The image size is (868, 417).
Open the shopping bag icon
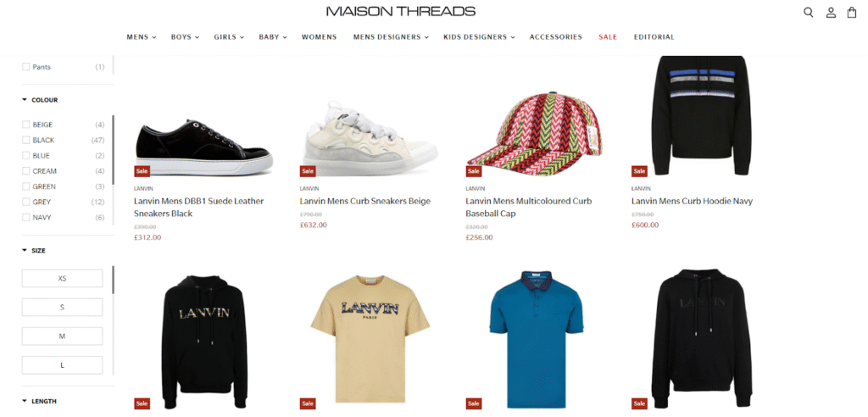852,12
